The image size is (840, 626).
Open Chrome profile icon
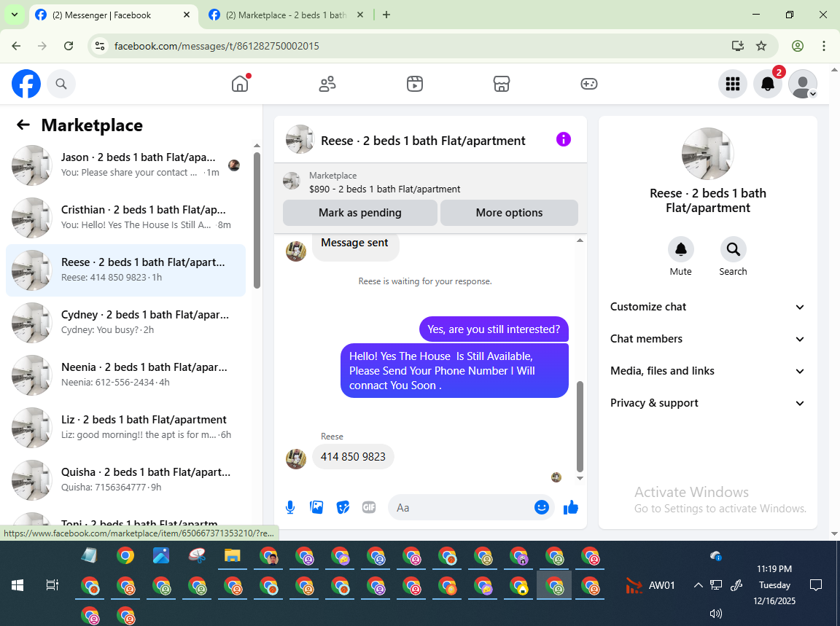click(x=798, y=46)
